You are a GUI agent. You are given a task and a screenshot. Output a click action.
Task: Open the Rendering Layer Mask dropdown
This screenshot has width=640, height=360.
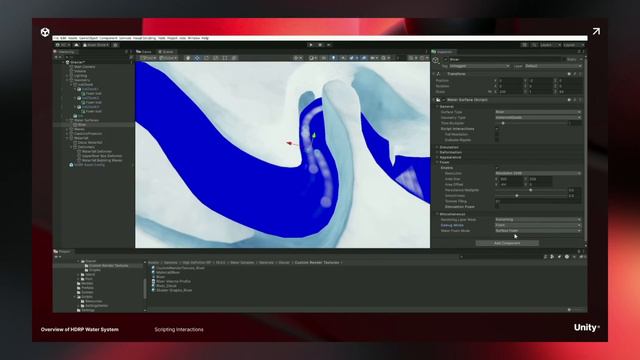[538, 220]
